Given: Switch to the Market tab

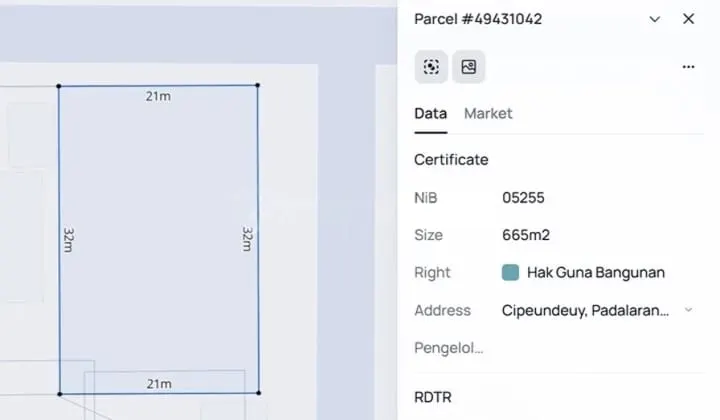Looking at the screenshot, I should click(x=488, y=113).
